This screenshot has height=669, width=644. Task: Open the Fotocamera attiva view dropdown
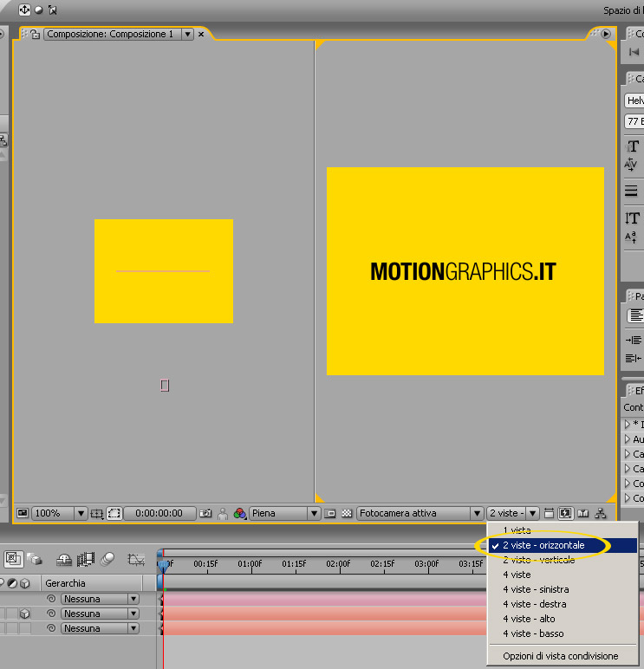[x=420, y=513]
